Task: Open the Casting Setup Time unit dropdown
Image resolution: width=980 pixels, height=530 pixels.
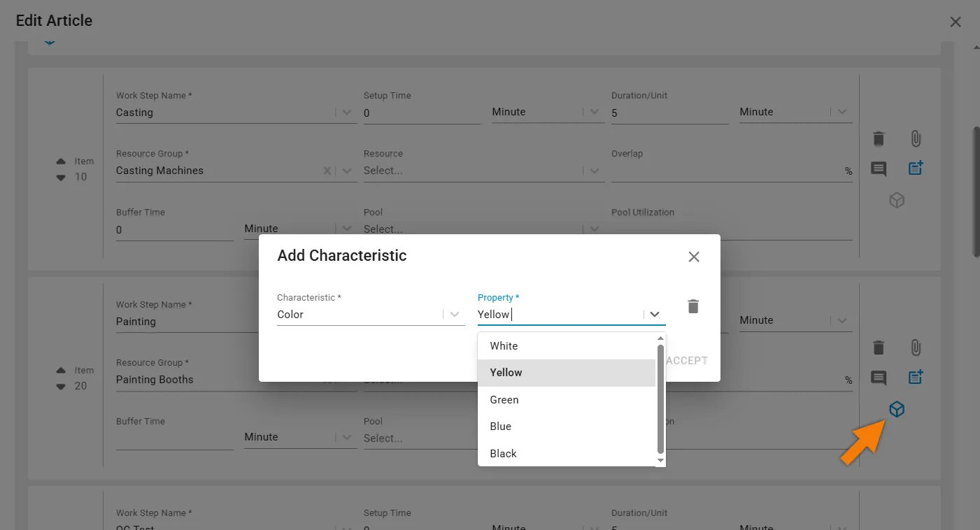Action: pos(595,112)
